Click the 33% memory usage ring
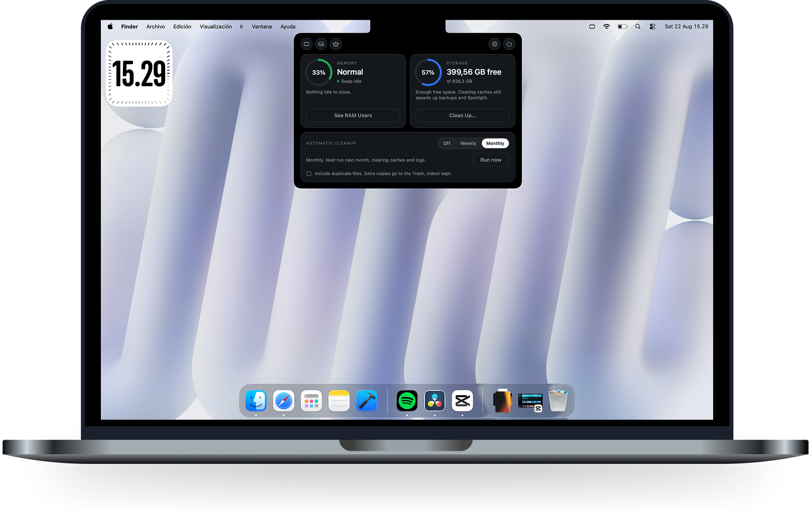The width and height of the screenshot is (812, 517). click(319, 72)
